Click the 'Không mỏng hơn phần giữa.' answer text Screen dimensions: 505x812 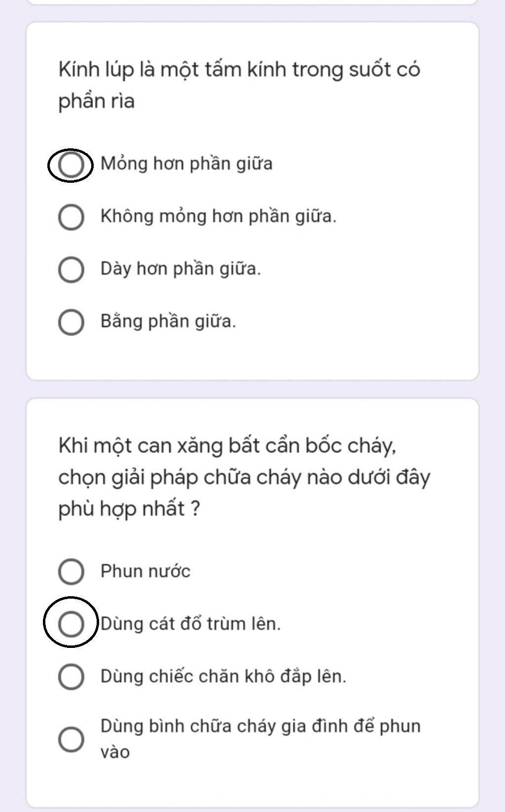[x=218, y=216]
